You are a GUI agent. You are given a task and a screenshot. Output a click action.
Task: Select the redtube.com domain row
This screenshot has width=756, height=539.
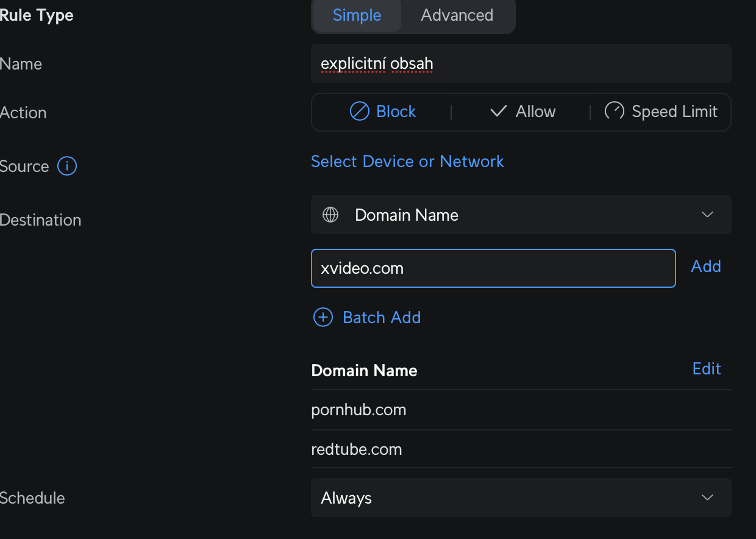(x=521, y=449)
